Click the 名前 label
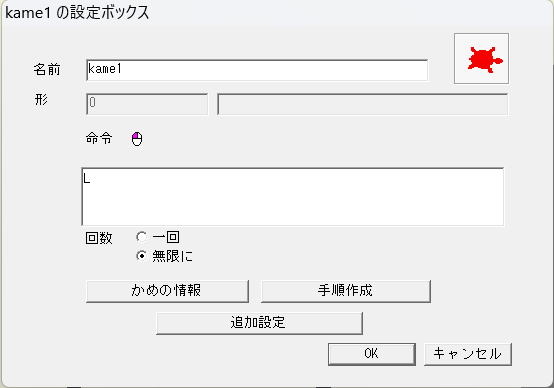This screenshot has height=388, width=554. (47, 69)
